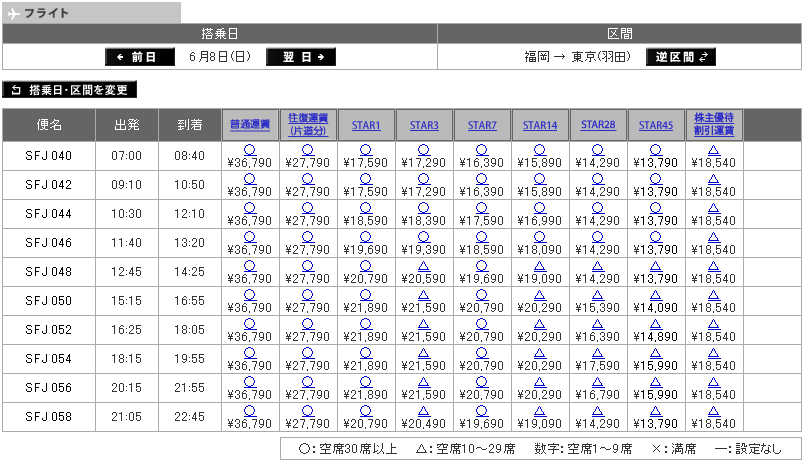This screenshot has width=805, height=468.
Task: Open the STAR3 fare header link
Action: (424, 125)
